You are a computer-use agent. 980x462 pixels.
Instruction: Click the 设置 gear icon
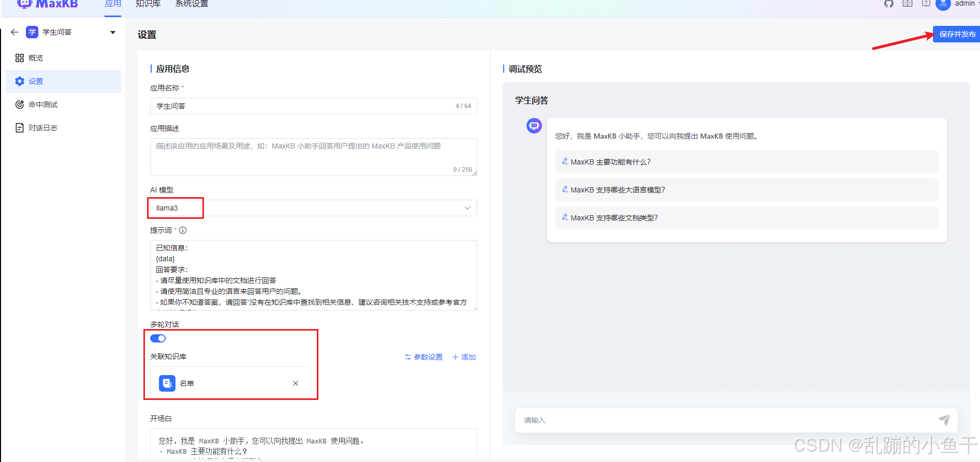[x=20, y=81]
